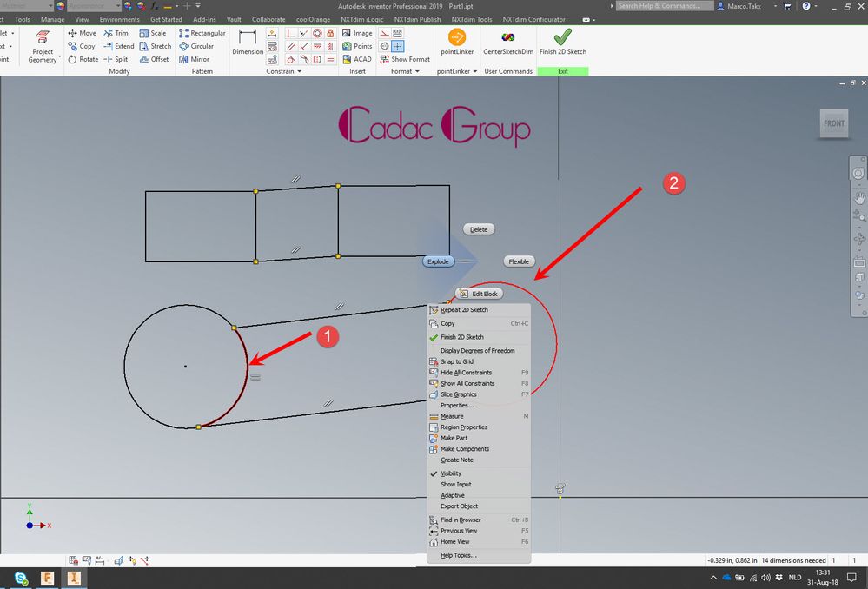
Task: Switch to the coolOrange tab
Action: pos(313,19)
